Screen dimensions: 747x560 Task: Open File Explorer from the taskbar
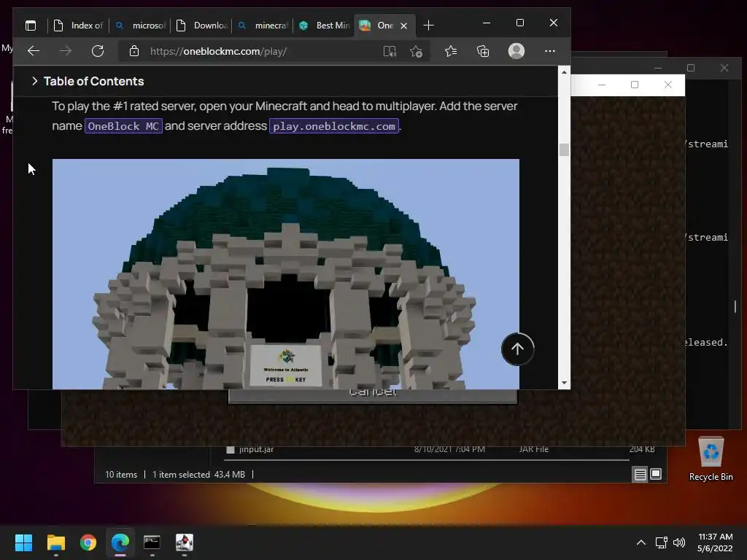55,542
